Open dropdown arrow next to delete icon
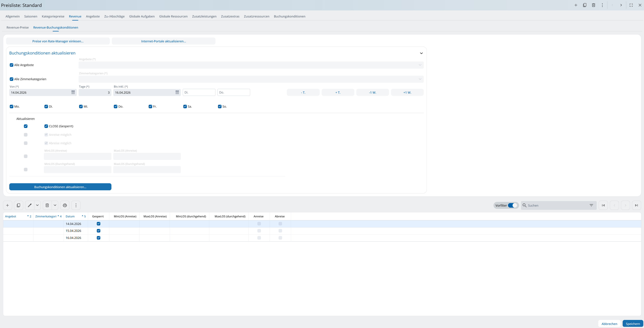 click(55, 205)
